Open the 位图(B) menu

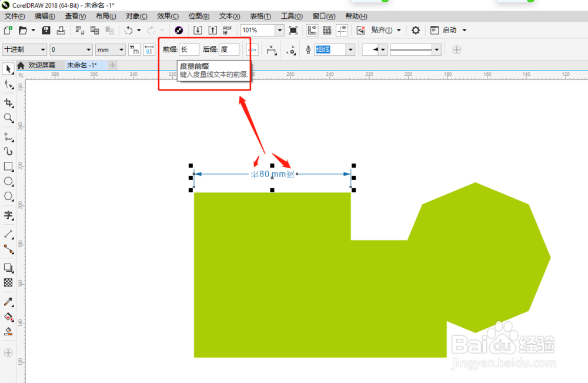pyautogui.click(x=199, y=16)
